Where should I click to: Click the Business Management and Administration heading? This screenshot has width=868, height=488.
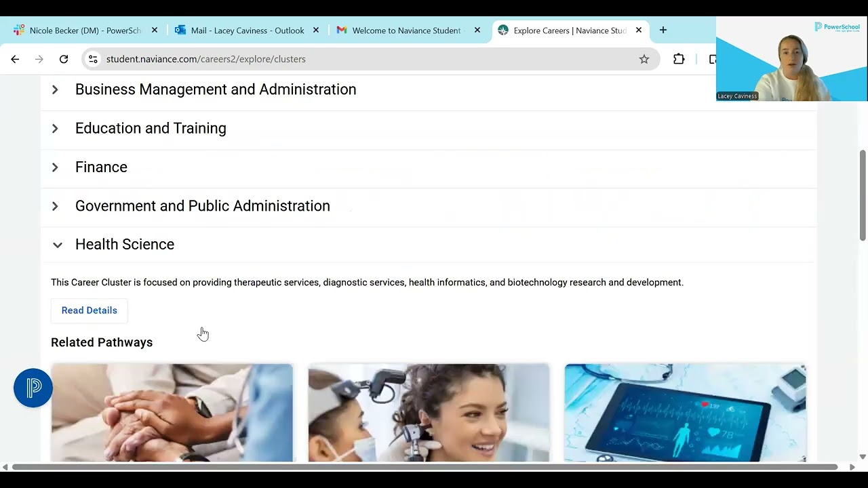(216, 89)
